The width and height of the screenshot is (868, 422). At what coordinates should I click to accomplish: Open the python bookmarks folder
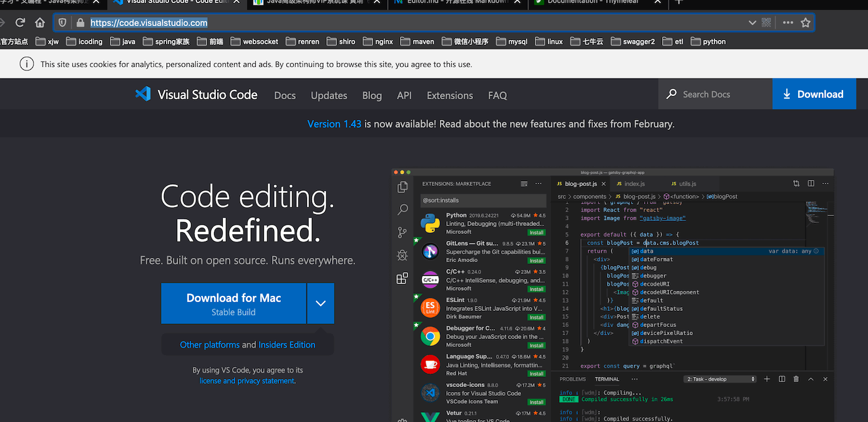pos(707,42)
